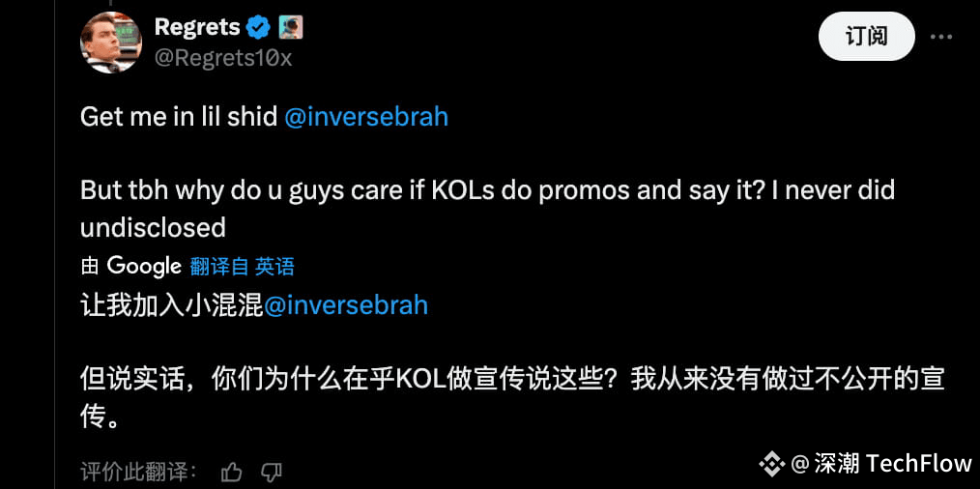Open @inversebrah mention in the English tweet

(366, 118)
